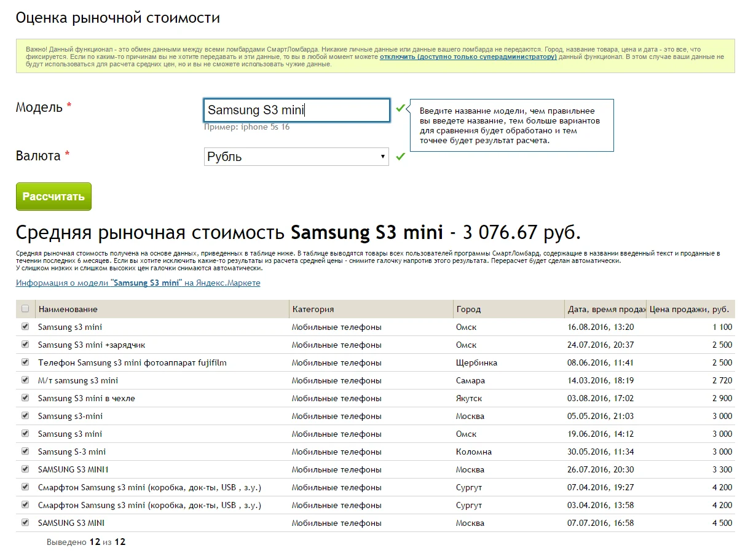The image size is (756, 556).
Task: Click the item name М/т samsung s3 mini
Action: pyautogui.click(x=78, y=380)
